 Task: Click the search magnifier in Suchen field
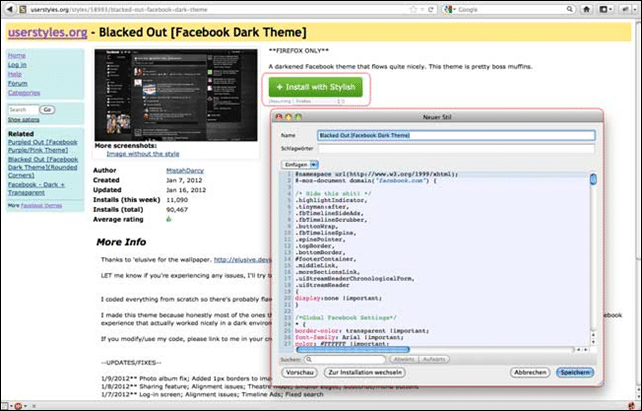point(309,359)
